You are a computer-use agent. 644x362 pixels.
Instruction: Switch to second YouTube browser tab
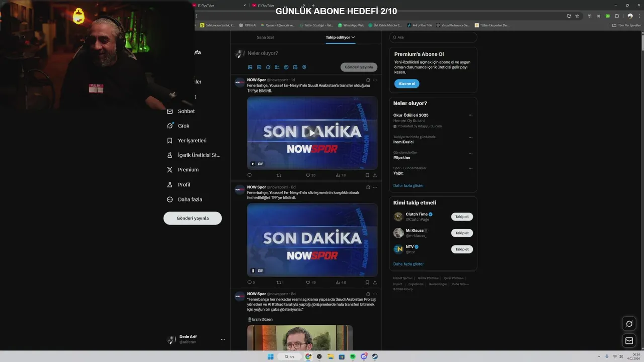coord(279,5)
